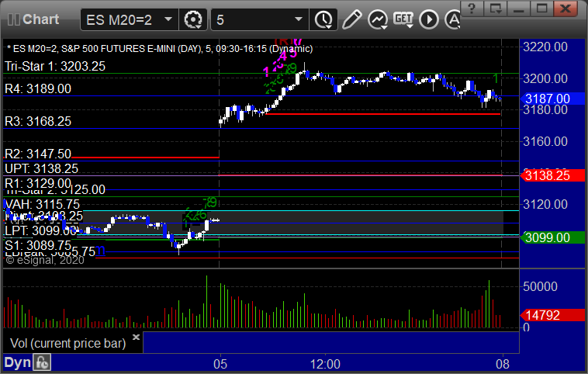Click the help question mark button

[472, 9]
